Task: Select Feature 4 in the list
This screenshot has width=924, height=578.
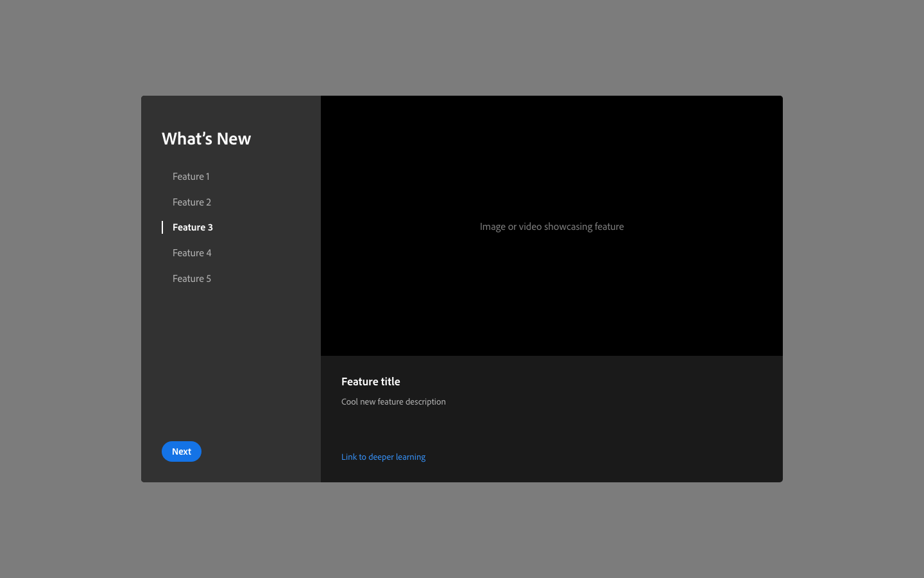Action: point(192,253)
